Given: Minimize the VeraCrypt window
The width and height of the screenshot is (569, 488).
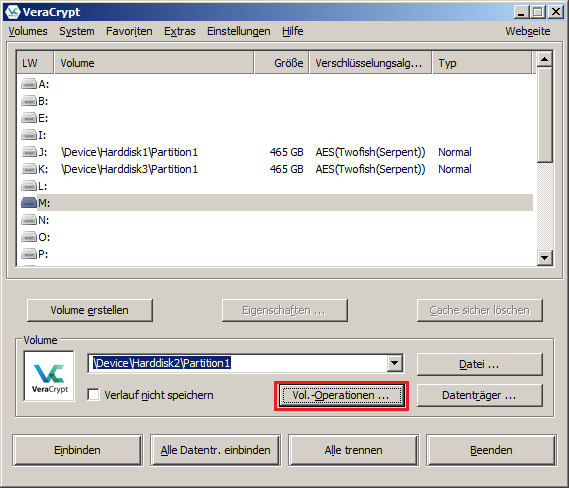Looking at the screenshot, I should 521,12.
